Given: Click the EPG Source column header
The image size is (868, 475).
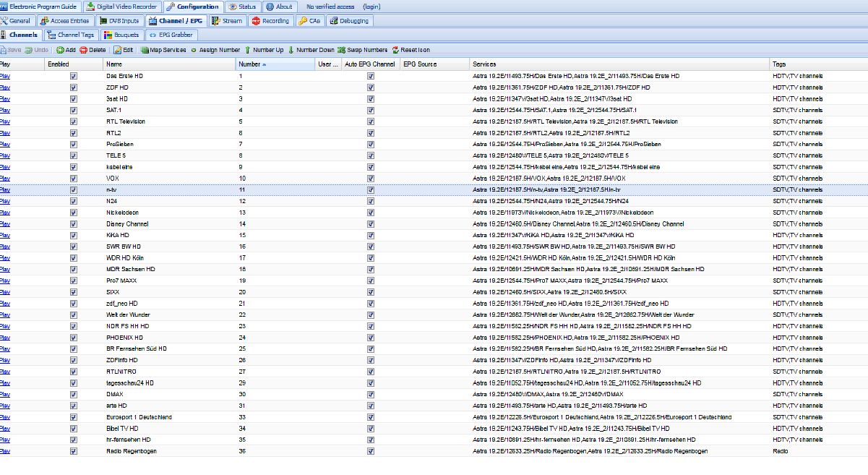Looking at the screenshot, I should click(434, 64).
